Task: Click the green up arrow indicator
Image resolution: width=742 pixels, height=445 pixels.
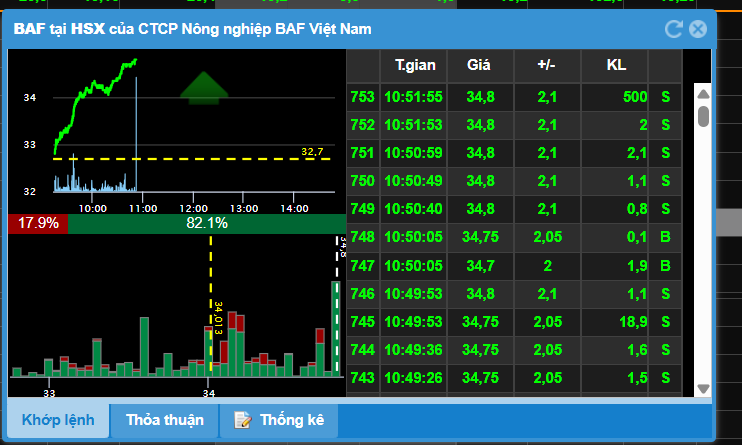Action: click(x=204, y=88)
